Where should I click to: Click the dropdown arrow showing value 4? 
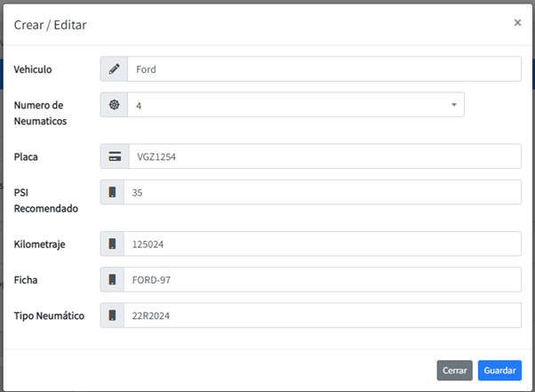(x=453, y=105)
